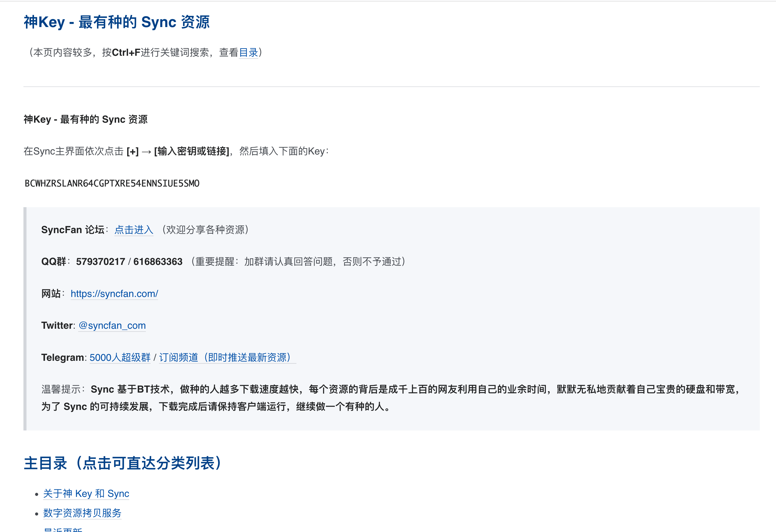Click the page title 神Key - 最有种的 Sync 资源
This screenshot has height=532, width=776.
[117, 22]
